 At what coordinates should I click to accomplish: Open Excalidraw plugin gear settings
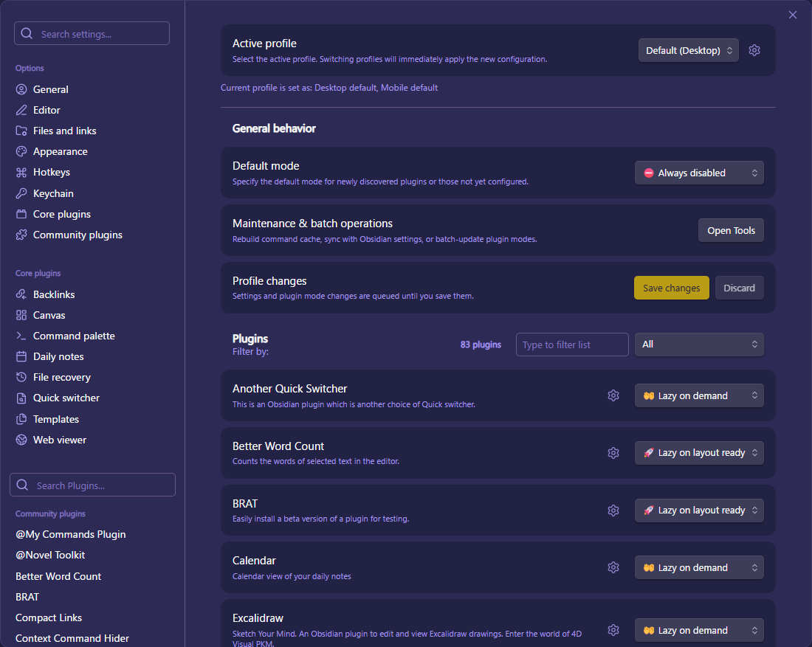pyautogui.click(x=613, y=630)
